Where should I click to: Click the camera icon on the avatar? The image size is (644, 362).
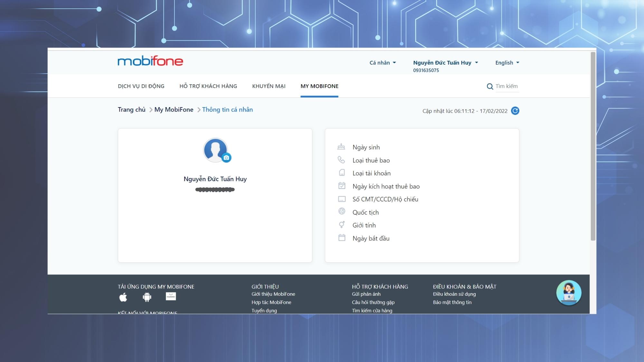point(226,158)
